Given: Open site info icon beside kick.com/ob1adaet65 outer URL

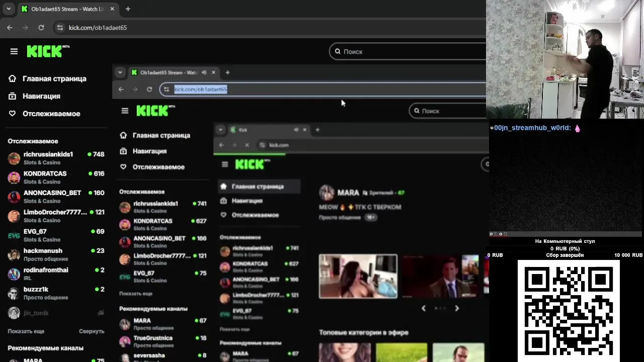Looking at the screenshot, I should pyautogui.click(x=60, y=28).
